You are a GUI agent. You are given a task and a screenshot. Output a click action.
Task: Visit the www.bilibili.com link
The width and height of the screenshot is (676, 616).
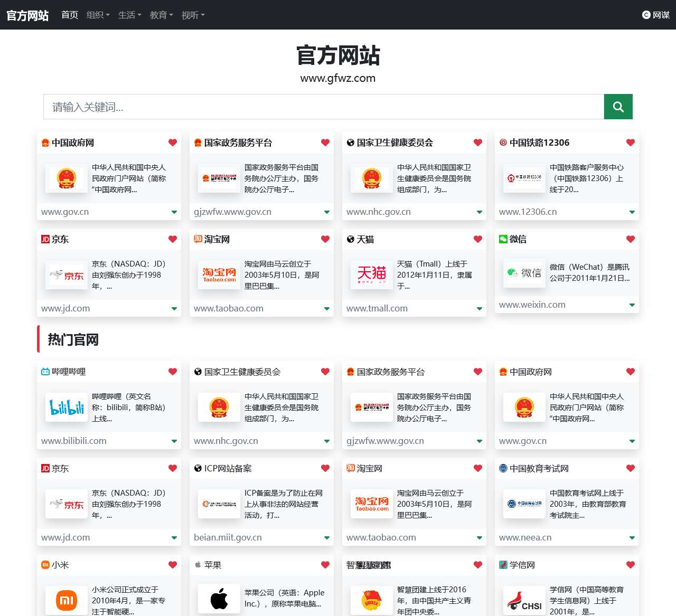click(74, 441)
